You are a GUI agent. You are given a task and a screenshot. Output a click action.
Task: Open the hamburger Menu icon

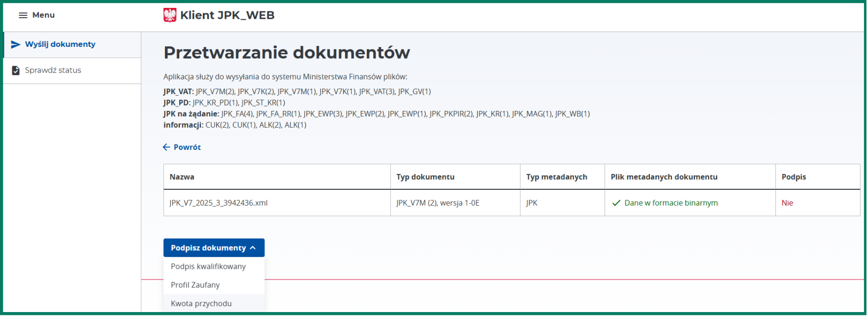pyautogui.click(x=23, y=15)
